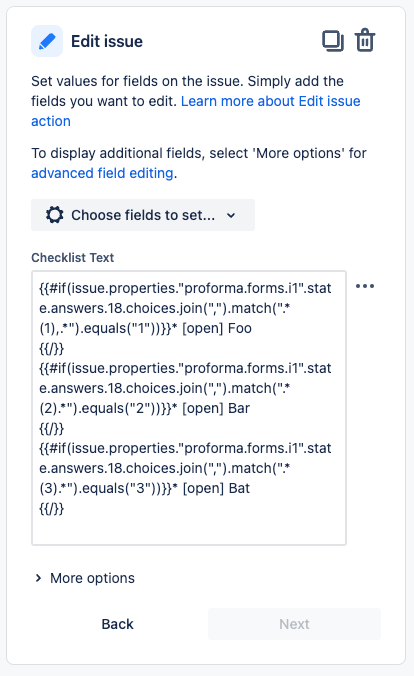Click the chevron arrow beside More options
The width and height of the screenshot is (414, 676).
38,578
